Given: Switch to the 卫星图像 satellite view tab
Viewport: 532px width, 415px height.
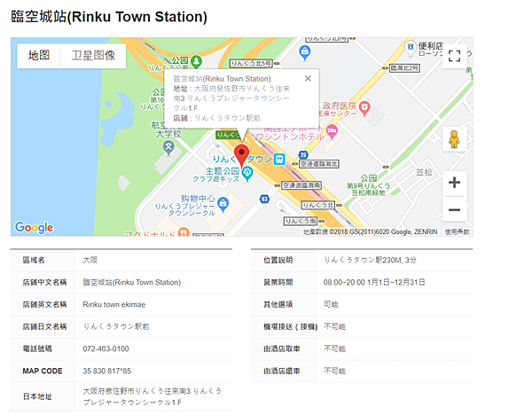Looking at the screenshot, I should click(x=93, y=56).
